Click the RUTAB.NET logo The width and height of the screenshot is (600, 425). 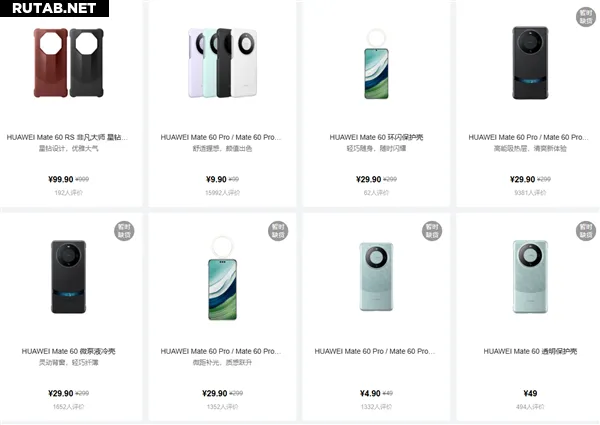[50, 8]
